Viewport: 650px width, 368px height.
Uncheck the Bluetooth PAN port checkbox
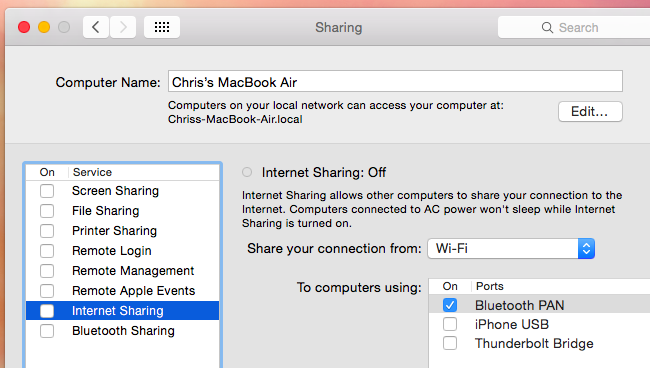tap(450, 305)
